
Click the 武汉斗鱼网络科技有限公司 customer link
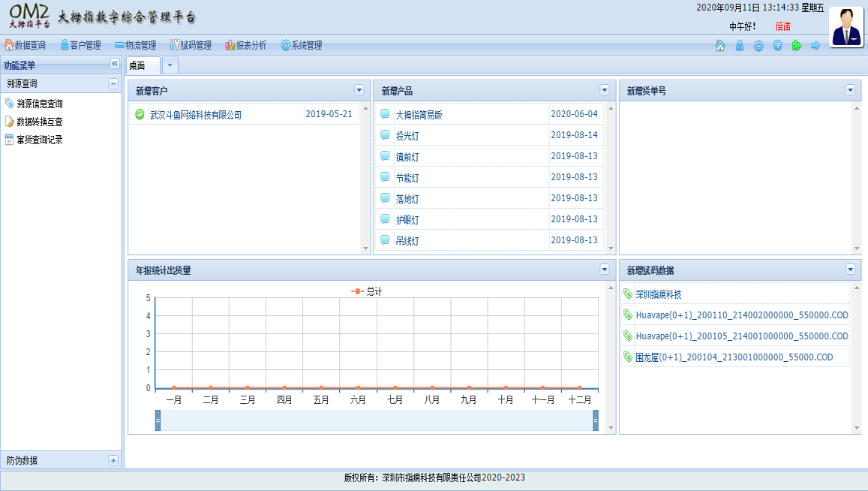pos(196,115)
